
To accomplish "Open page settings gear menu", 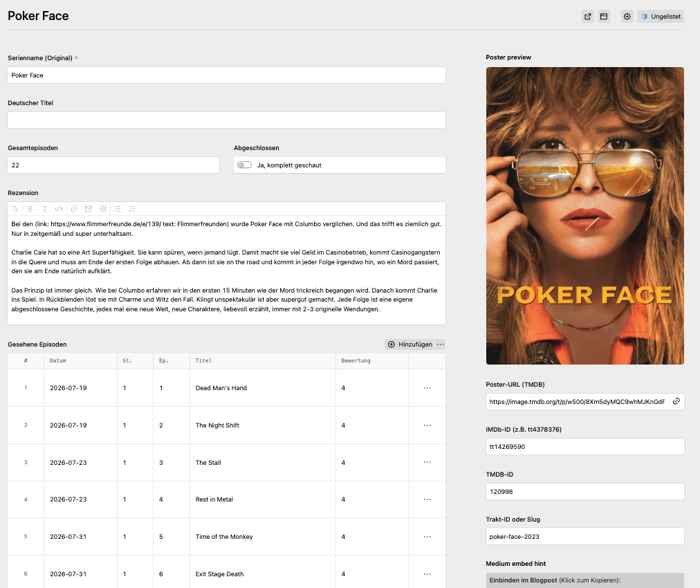I will pyautogui.click(x=627, y=17).
